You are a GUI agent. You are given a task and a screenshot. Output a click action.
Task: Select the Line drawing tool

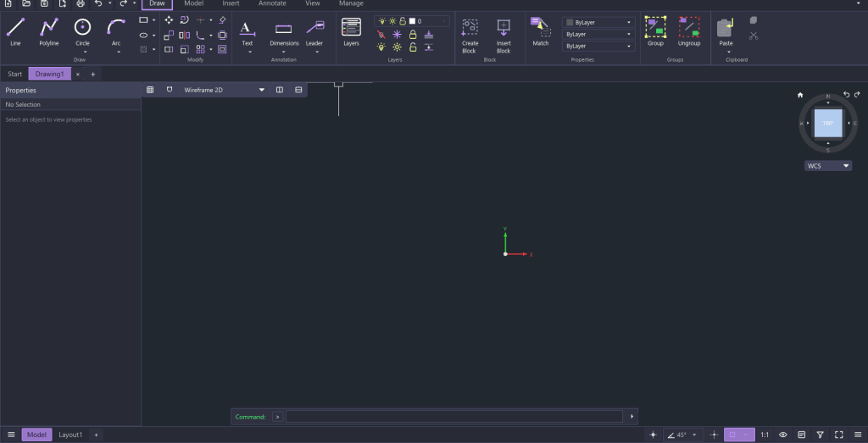pos(15,31)
